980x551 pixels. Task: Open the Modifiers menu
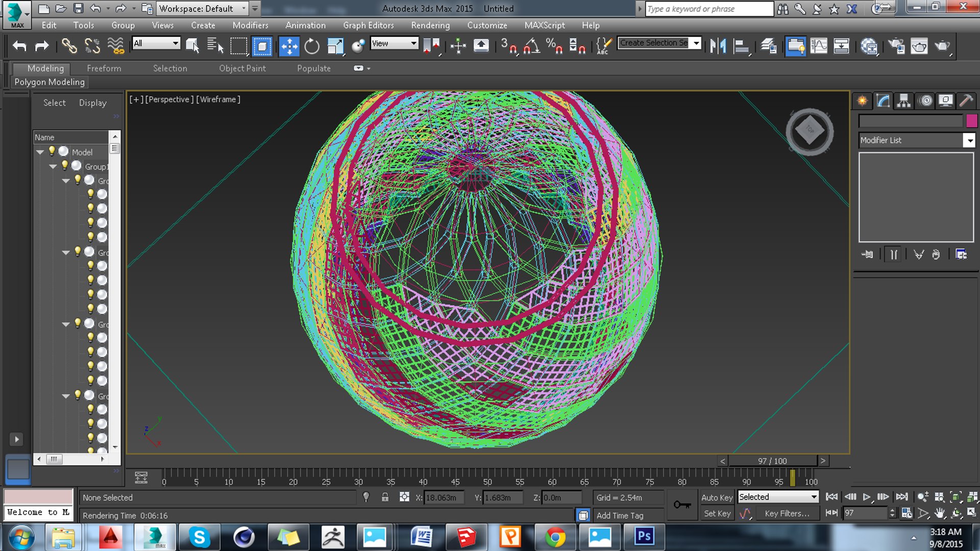click(x=250, y=25)
